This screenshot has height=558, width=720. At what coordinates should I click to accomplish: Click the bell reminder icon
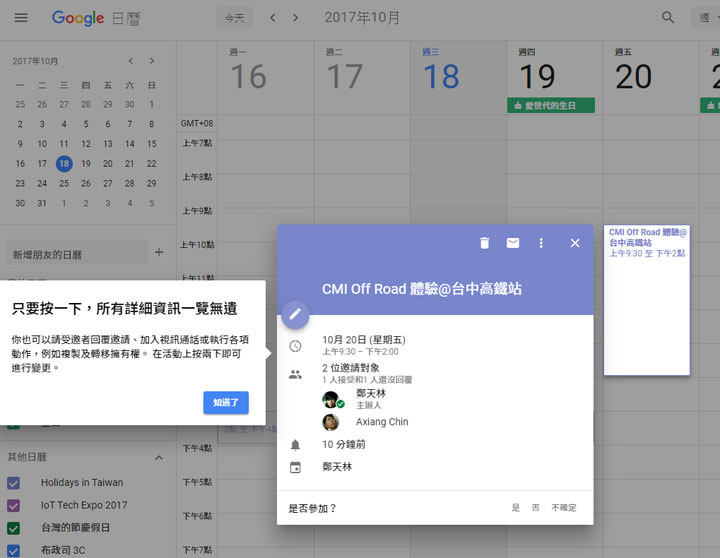click(295, 445)
